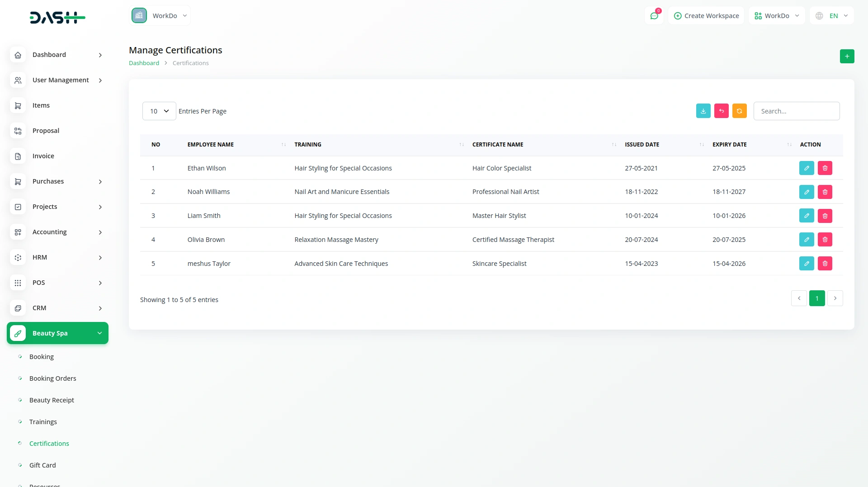Delete the Skincare Specialist certificate
The height and width of the screenshot is (487, 868).
[x=825, y=264]
